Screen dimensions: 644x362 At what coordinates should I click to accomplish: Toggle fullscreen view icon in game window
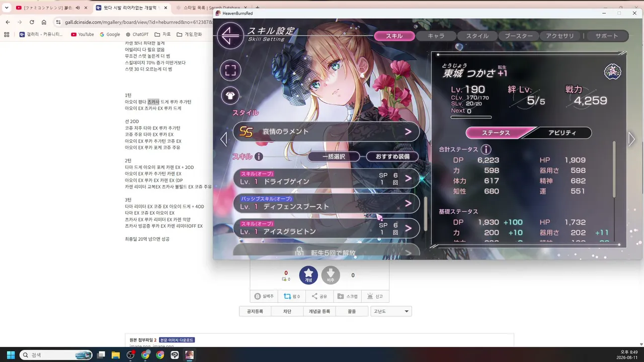(x=230, y=70)
